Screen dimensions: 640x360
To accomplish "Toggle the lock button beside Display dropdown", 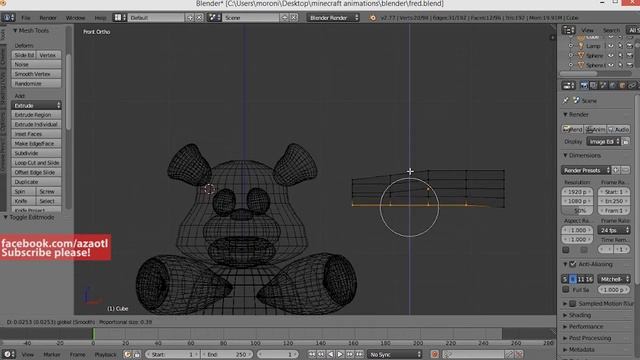I will click(626, 142).
